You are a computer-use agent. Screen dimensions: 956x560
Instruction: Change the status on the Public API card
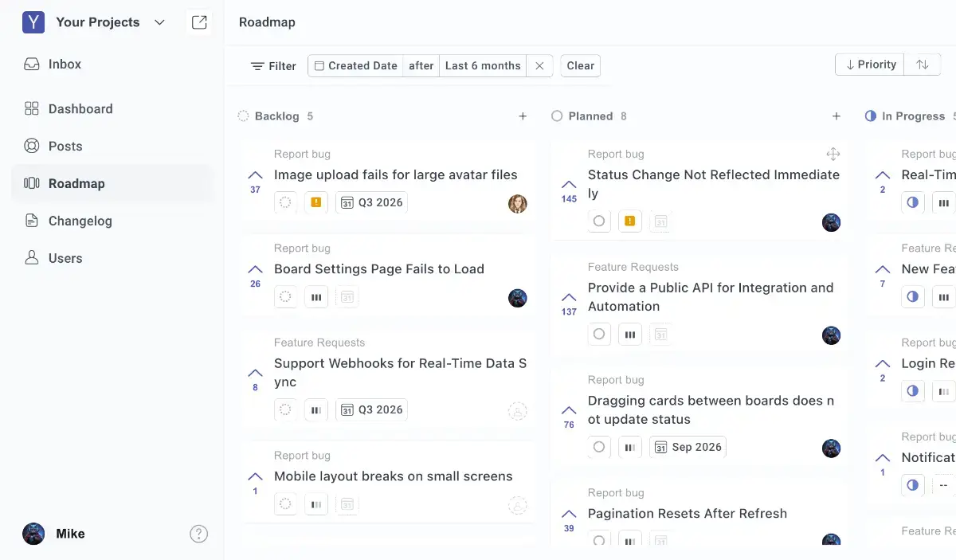coord(599,335)
